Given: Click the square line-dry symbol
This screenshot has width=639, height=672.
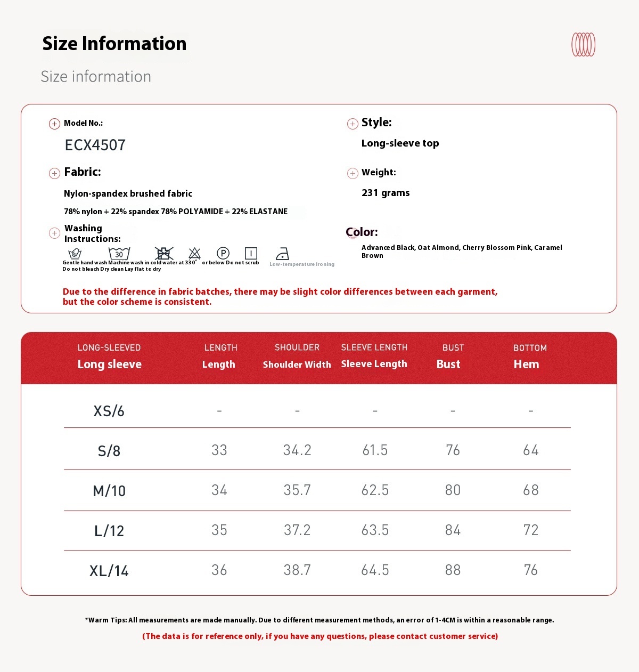Looking at the screenshot, I should (x=251, y=253).
